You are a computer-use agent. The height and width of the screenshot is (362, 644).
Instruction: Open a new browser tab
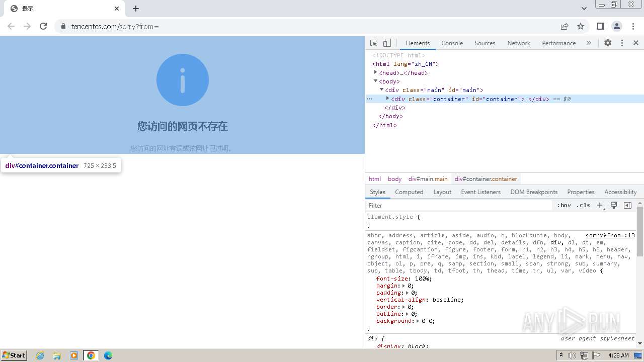(x=136, y=9)
